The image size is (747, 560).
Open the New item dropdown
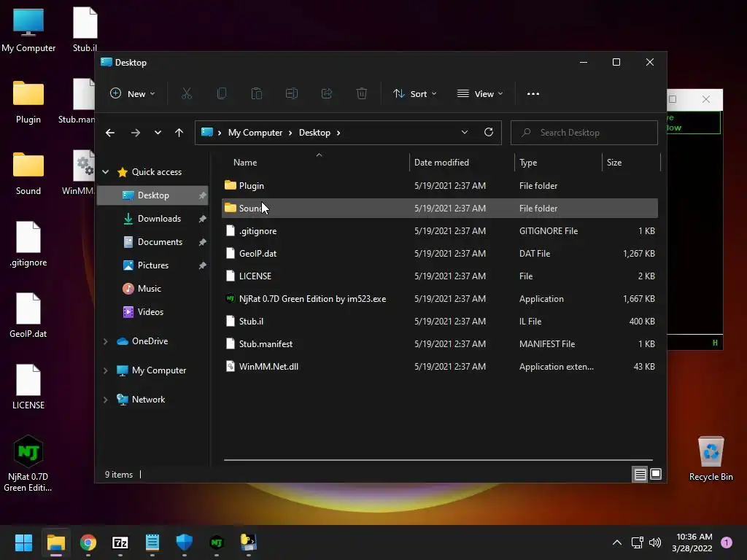pos(133,94)
